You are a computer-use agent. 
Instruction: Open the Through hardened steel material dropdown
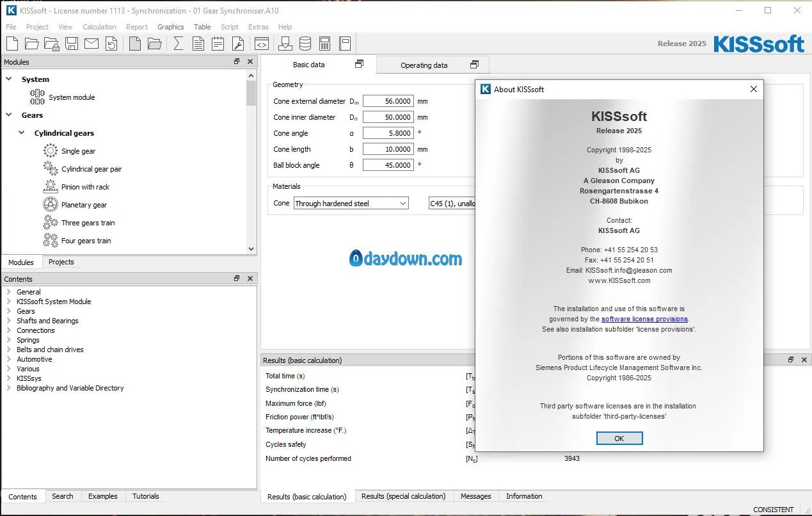(351, 204)
